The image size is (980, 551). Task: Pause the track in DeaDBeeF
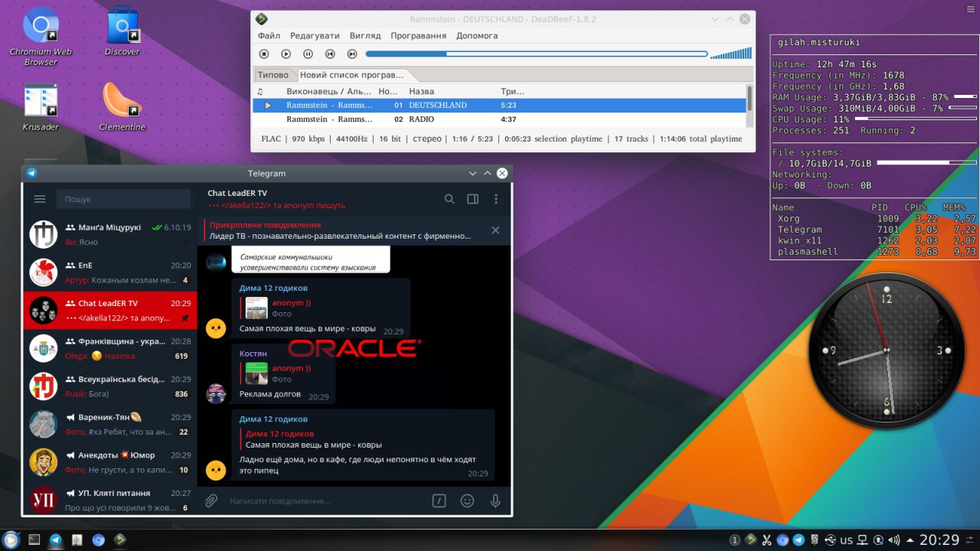(308, 54)
